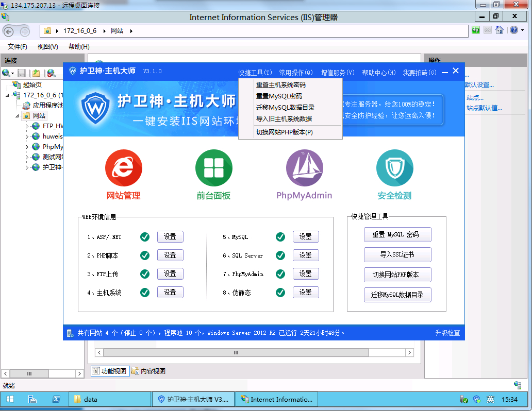Open the connect icon dropdown arrow
The width and height of the screenshot is (532, 411).
(12, 73)
